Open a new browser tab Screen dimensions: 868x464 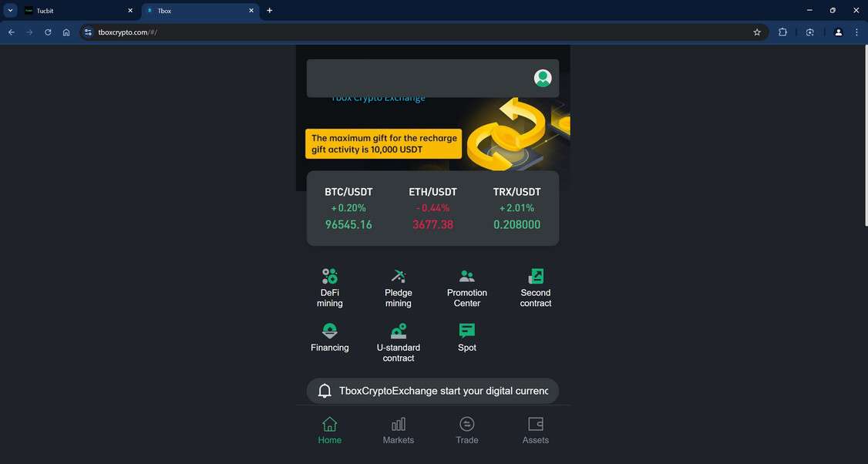click(270, 11)
